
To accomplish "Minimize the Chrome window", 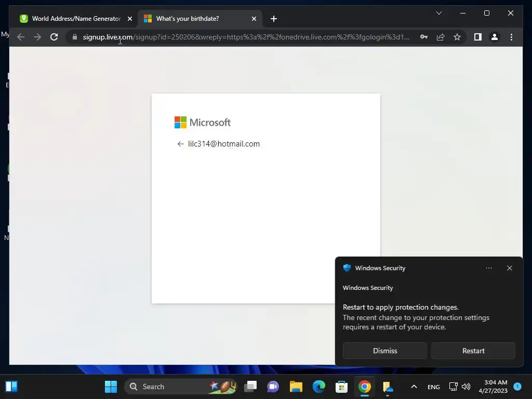I will pyautogui.click(x=462, y=13).
